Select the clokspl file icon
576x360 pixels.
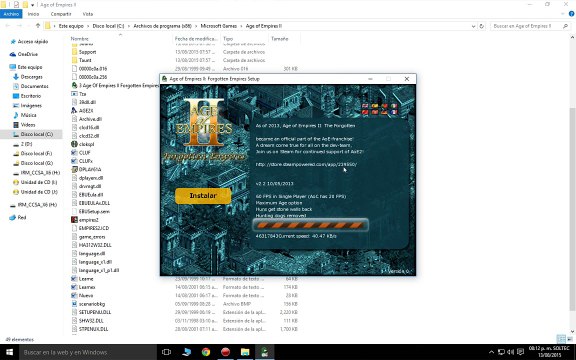[75, 144]
